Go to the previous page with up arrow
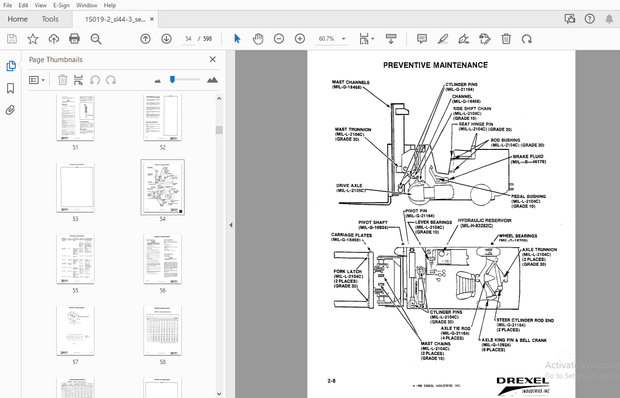 point(146,39)
